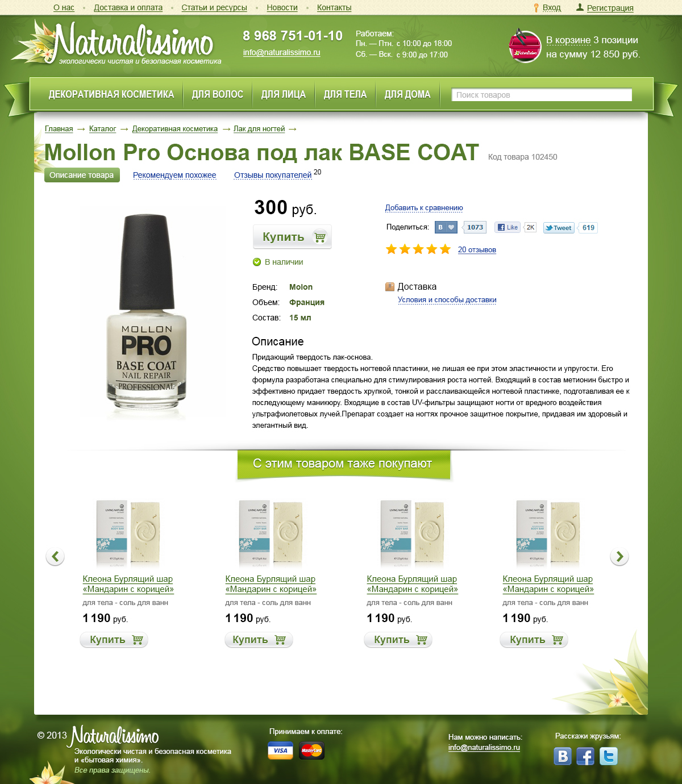Click the shopping basket cart icon
682x784 pixels.
(x=525, y=46)
